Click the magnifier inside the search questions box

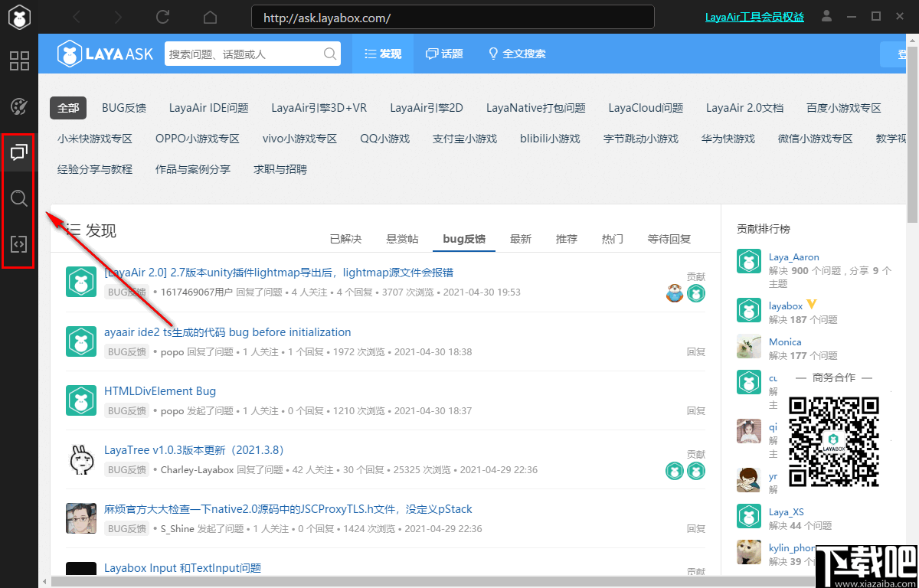329,54
